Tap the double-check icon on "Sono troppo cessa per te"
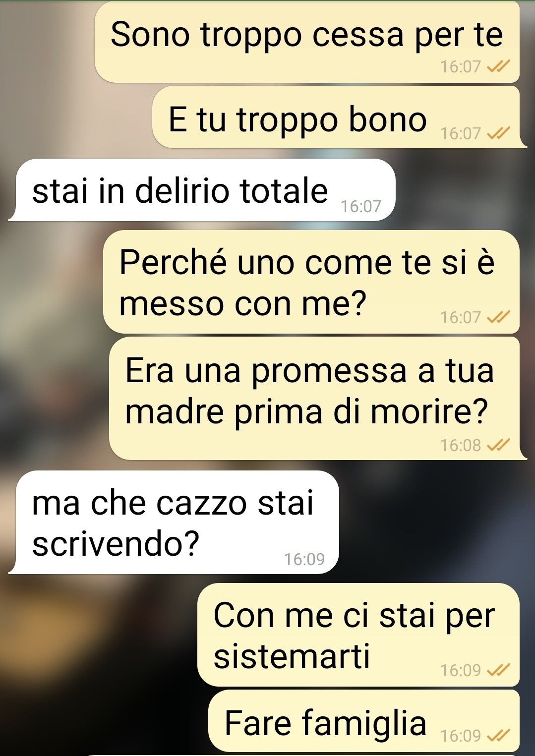 [x=498, y=66]
